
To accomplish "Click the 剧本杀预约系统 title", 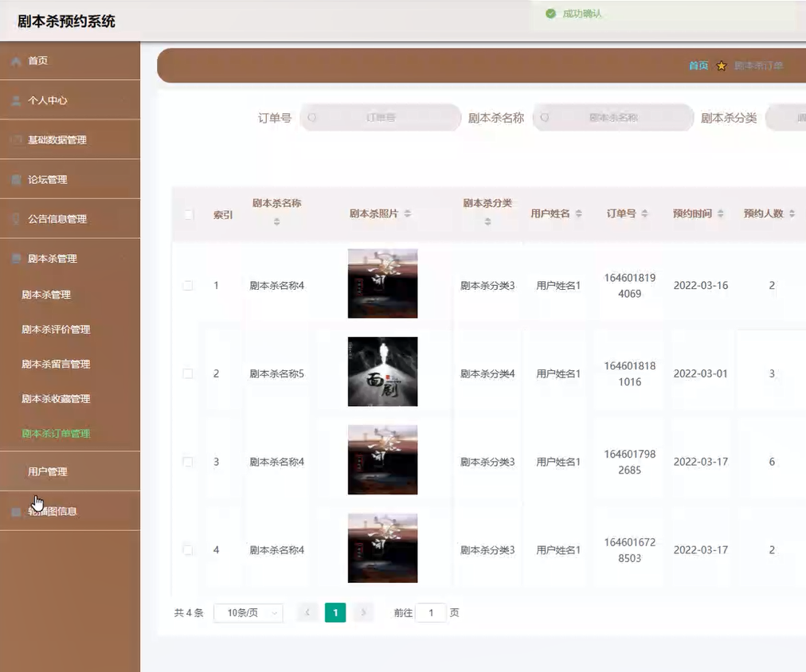I will [x=66, y=21].
